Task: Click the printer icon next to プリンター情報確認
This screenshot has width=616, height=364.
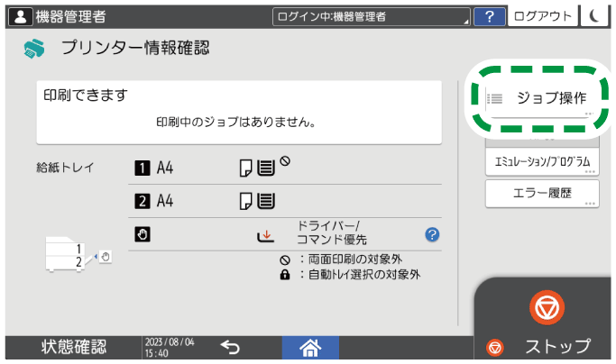Action: coord(34,49)
